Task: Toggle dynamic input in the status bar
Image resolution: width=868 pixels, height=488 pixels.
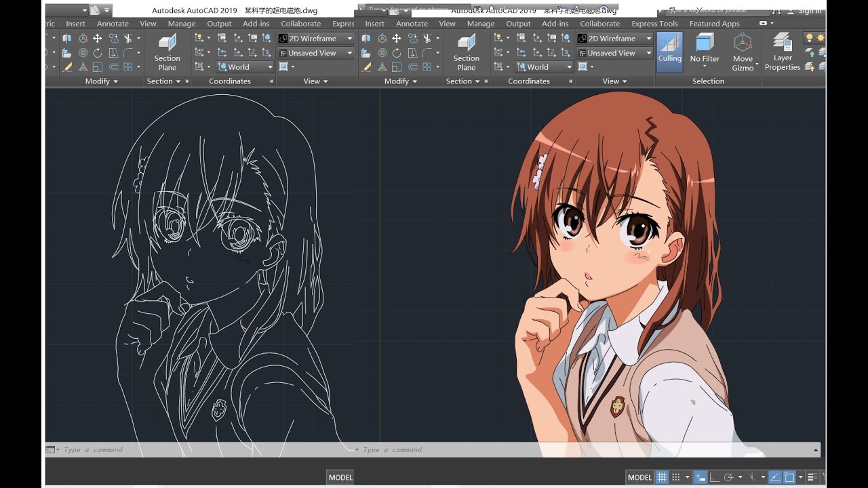Action: [x=701, y=477]
